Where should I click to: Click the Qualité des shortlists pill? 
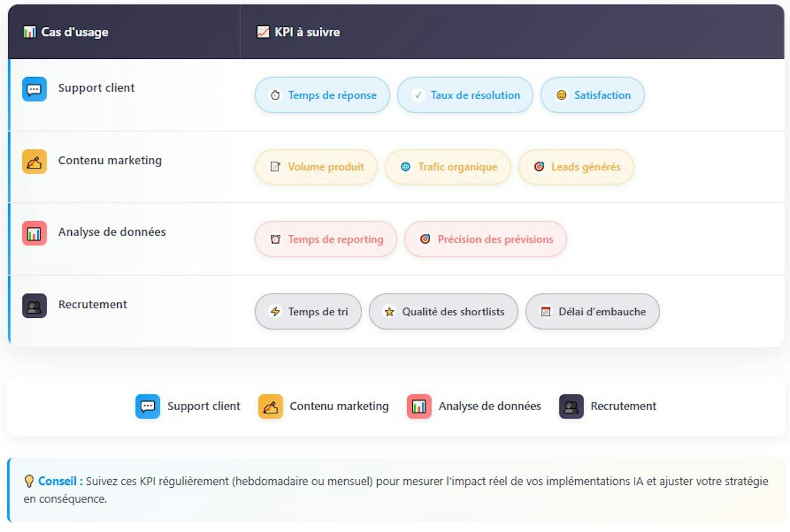click(x=443, y=312)
